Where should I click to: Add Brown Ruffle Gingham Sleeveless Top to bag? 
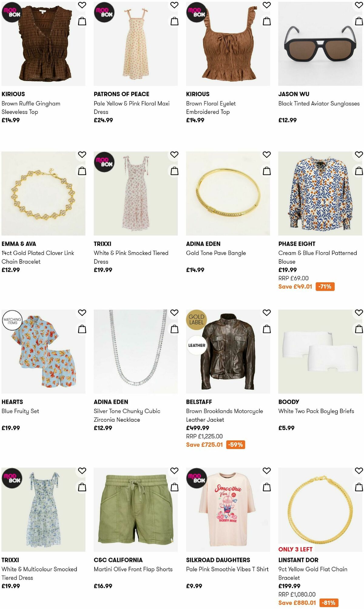pos(82,21)
